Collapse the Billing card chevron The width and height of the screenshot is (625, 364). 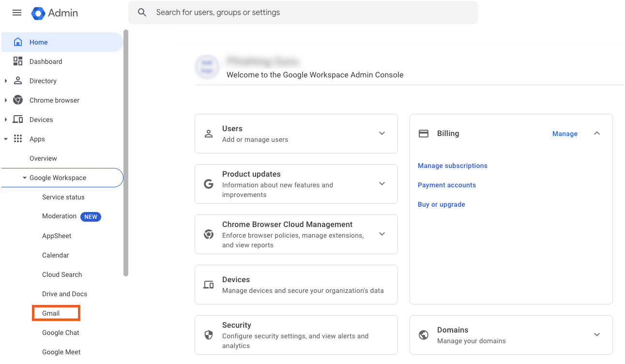click(597, 134)
